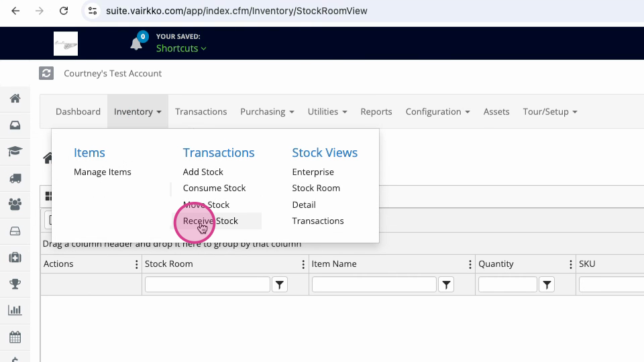Expand the Utilities menu
This screenshot has width=644, height=362.
pos(327,112)
